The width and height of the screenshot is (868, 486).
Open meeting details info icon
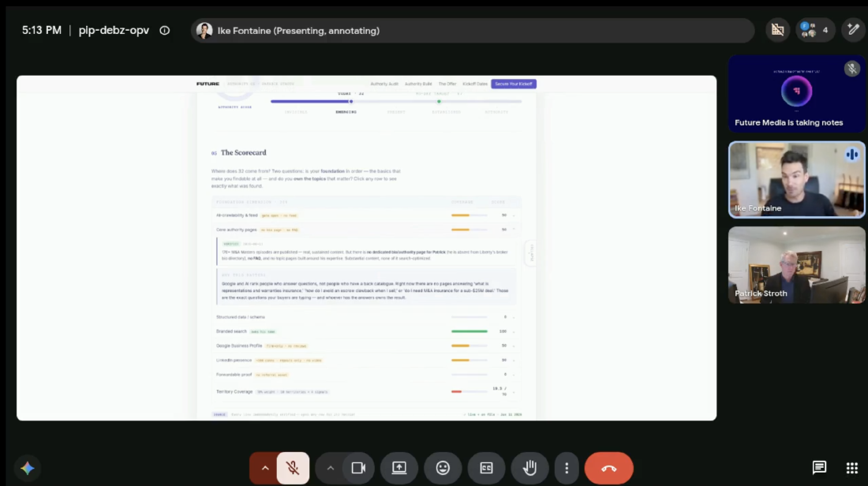pos(164,31)
